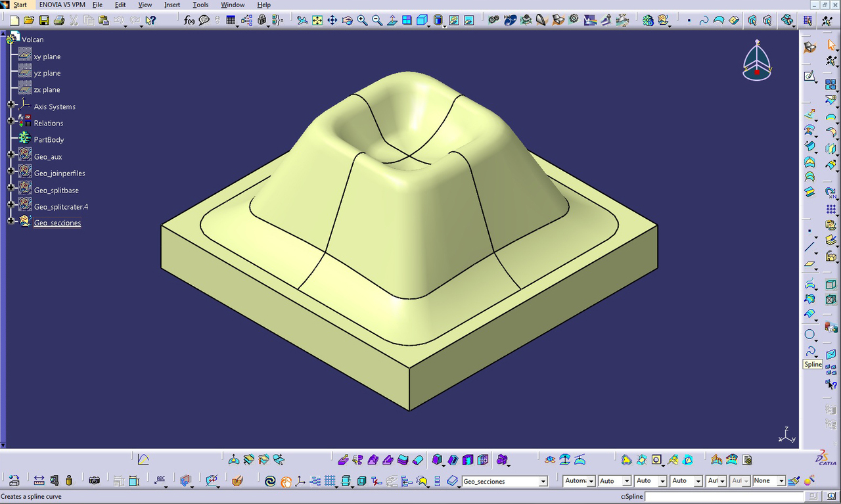Click the New document icon
The width and height of the screenshot is (841, 504).
[x=14, y=20]
